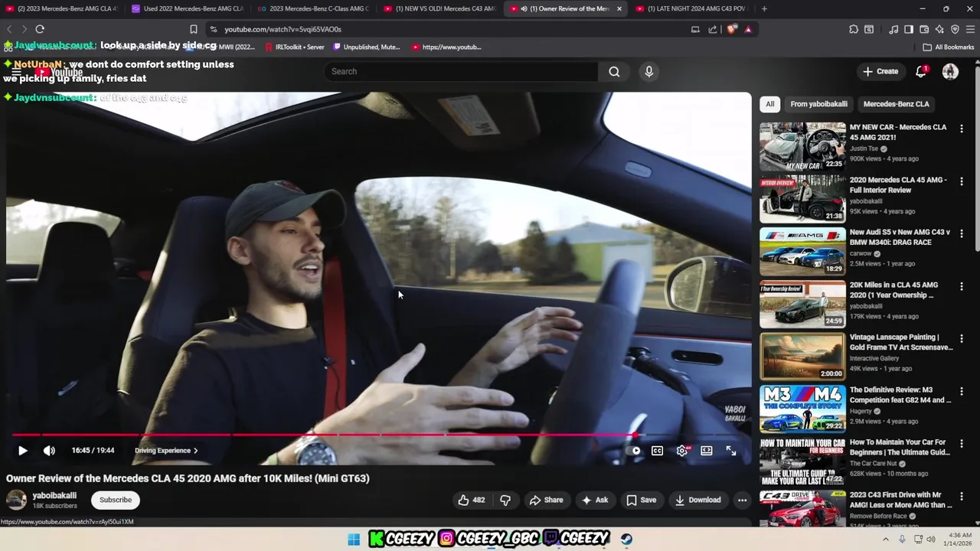Select the All filter chip
980x551 pixels.
[x=769, y=104]
